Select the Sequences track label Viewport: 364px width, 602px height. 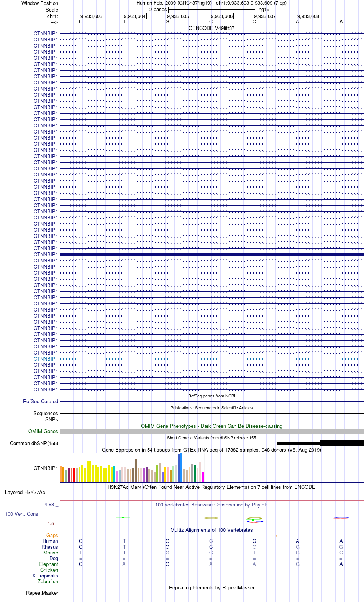tap(46, 413)
